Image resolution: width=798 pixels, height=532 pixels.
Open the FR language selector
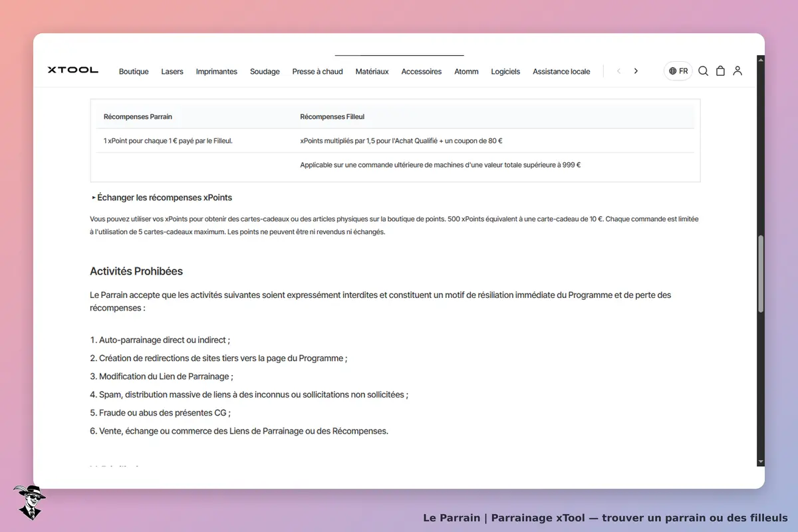click(678, 71)
